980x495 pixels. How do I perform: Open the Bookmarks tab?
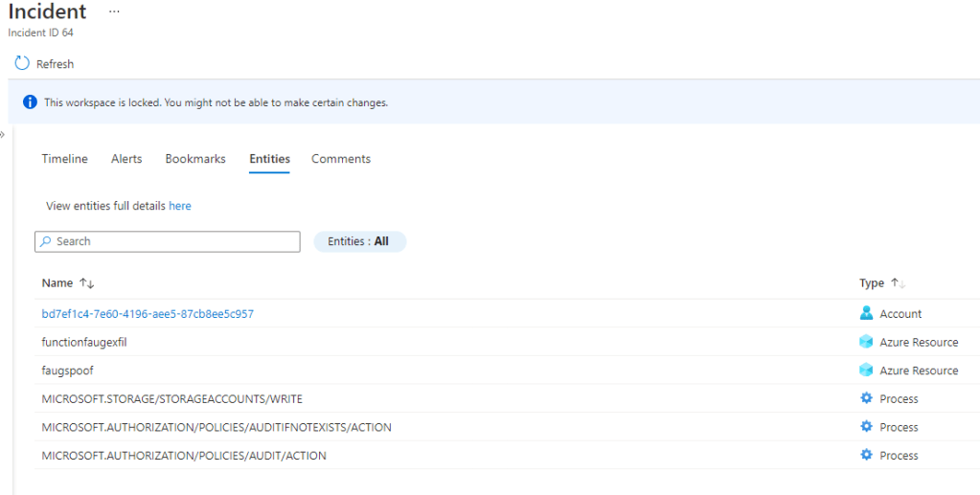pos(195,159)
